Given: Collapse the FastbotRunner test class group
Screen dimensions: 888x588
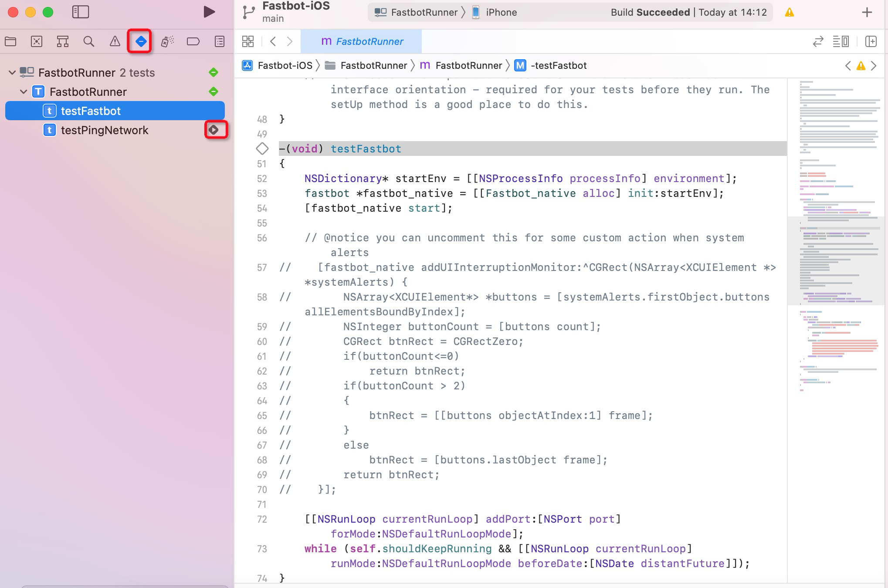Looking at the screenshot, I should (x=24, y=91).
